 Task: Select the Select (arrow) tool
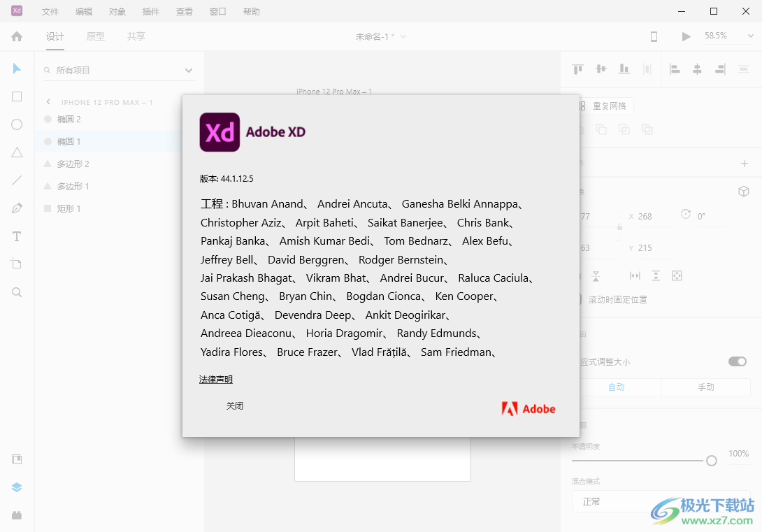coord(17,69)
